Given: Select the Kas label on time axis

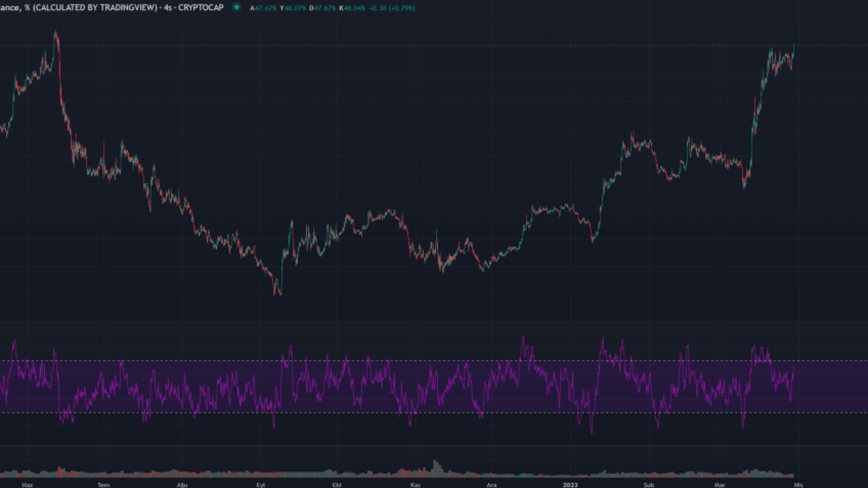Looking at the screenshot, I should (415, 484).
